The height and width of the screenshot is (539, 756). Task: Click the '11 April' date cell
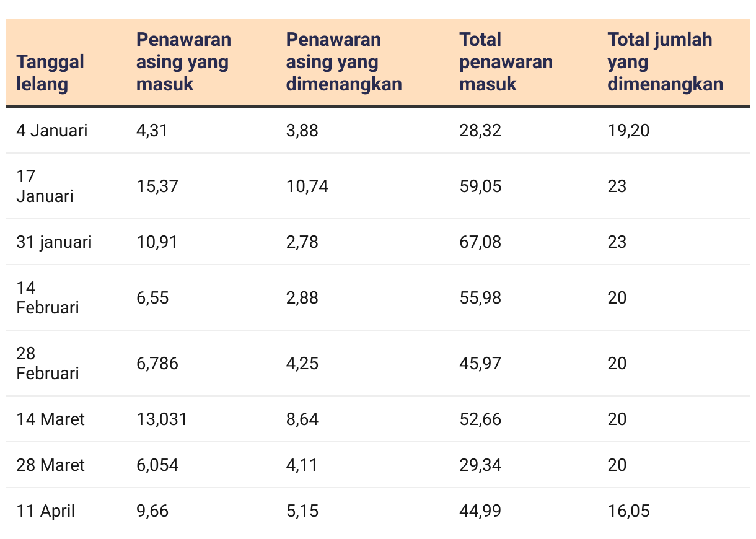(46, 511)
